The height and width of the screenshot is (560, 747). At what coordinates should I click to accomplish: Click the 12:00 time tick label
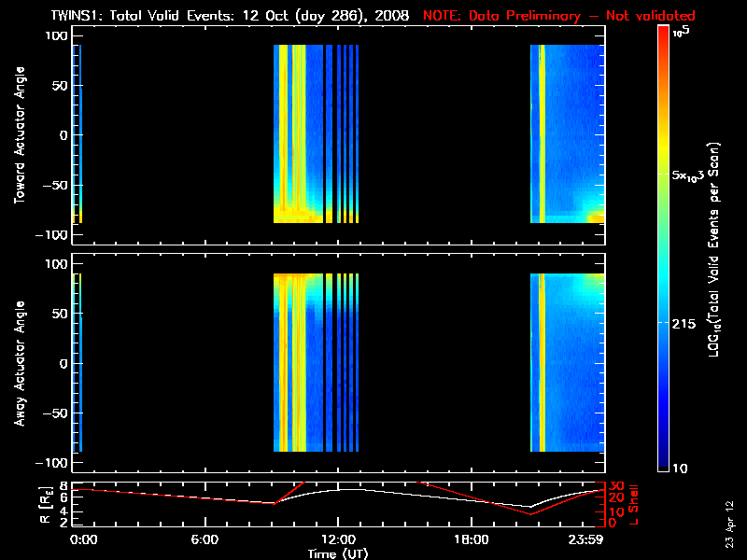(338, 539)
